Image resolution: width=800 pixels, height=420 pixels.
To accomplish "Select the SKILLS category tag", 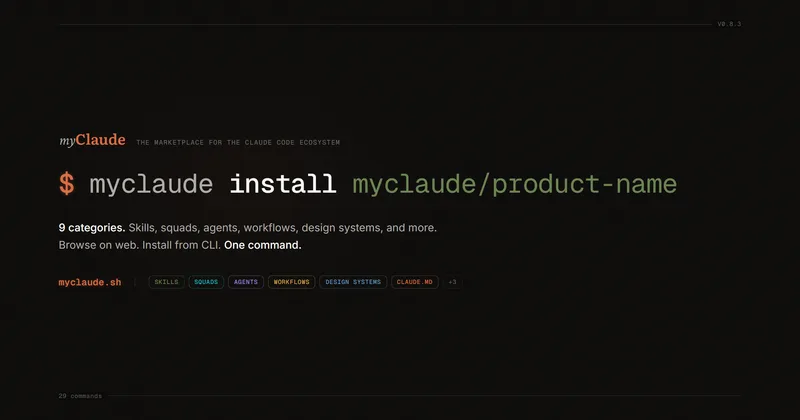I will pos(166,282).
